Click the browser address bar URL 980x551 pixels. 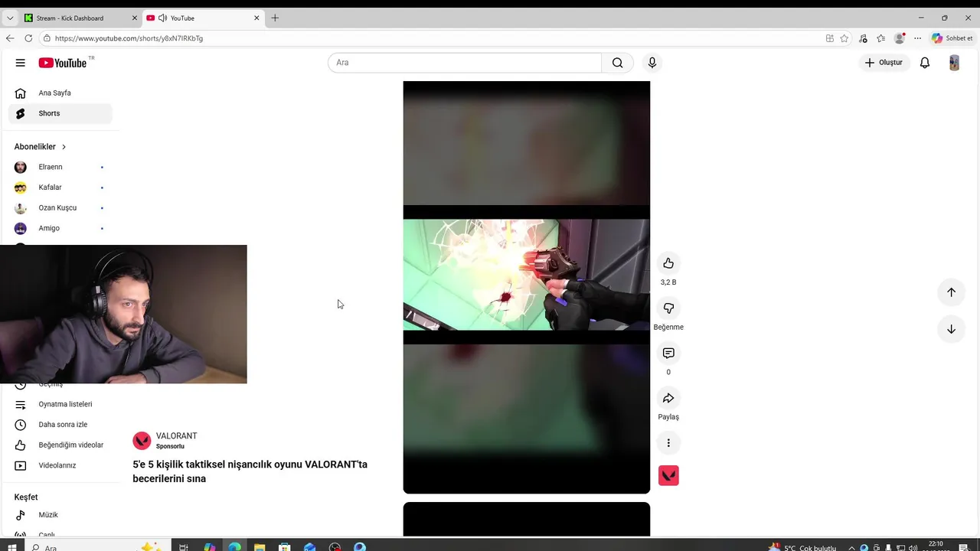[129, 38]
